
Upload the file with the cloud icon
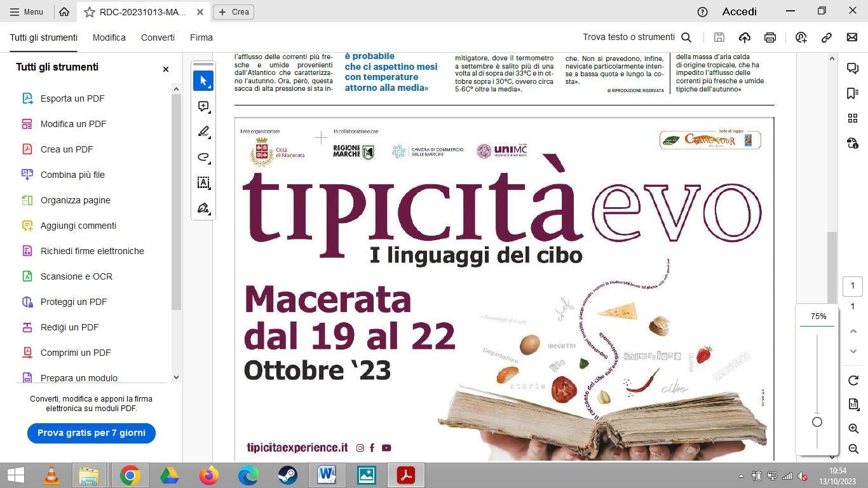point(744,37)
